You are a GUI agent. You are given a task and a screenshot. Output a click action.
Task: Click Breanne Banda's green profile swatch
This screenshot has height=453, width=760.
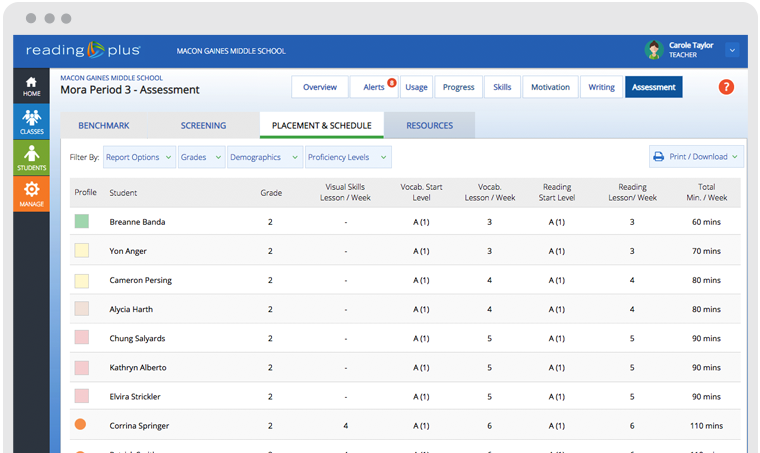81,221
